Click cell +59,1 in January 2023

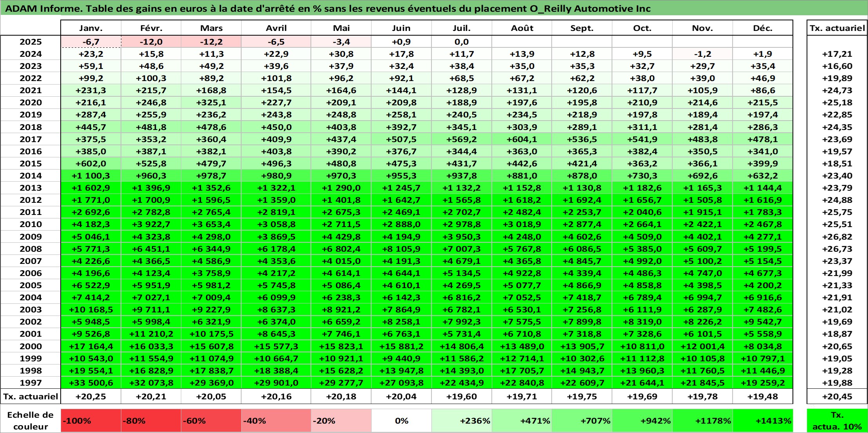91,66
